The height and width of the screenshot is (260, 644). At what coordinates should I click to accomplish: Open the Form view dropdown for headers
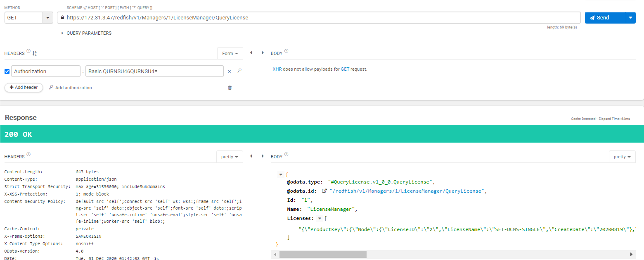230,53
